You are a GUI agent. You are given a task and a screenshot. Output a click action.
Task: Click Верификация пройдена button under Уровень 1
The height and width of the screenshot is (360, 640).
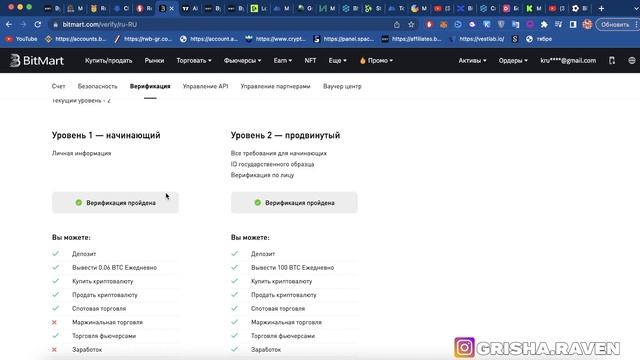pos(115,202)
